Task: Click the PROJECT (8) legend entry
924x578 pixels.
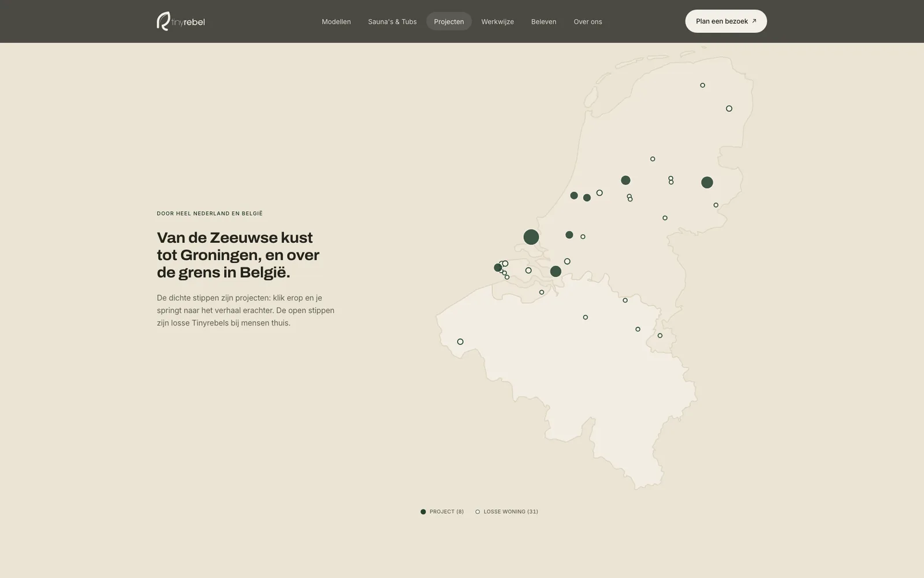Action: coord(442,512)
